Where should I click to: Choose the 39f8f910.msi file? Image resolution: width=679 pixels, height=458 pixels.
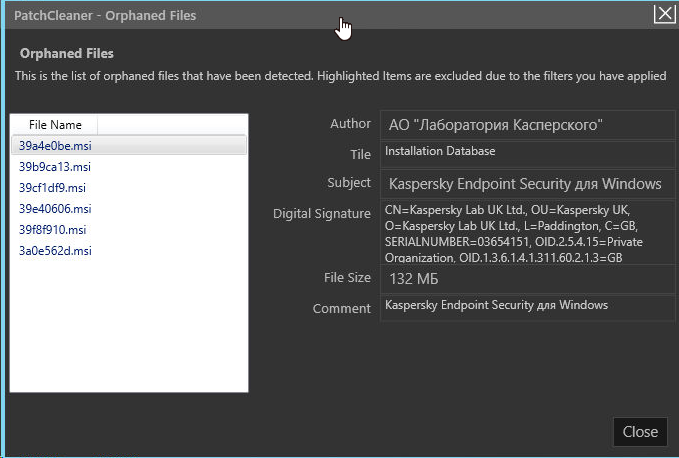pos(52,230)
